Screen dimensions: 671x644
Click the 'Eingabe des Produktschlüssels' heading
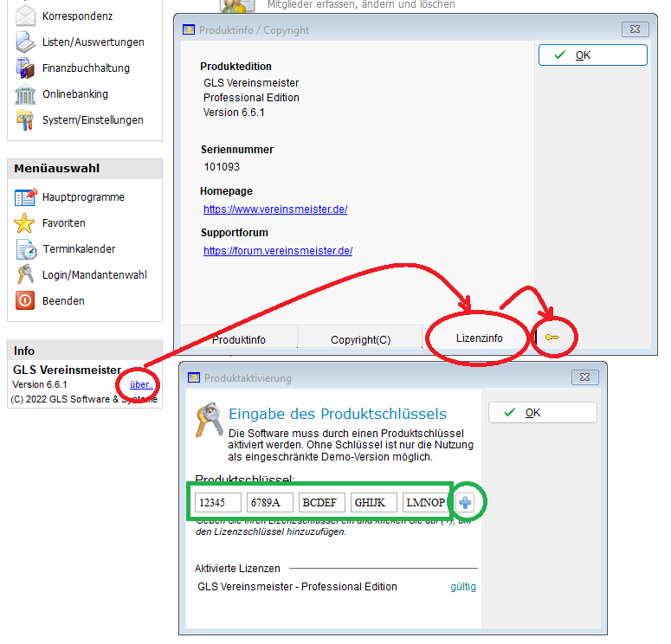[338, 414]
